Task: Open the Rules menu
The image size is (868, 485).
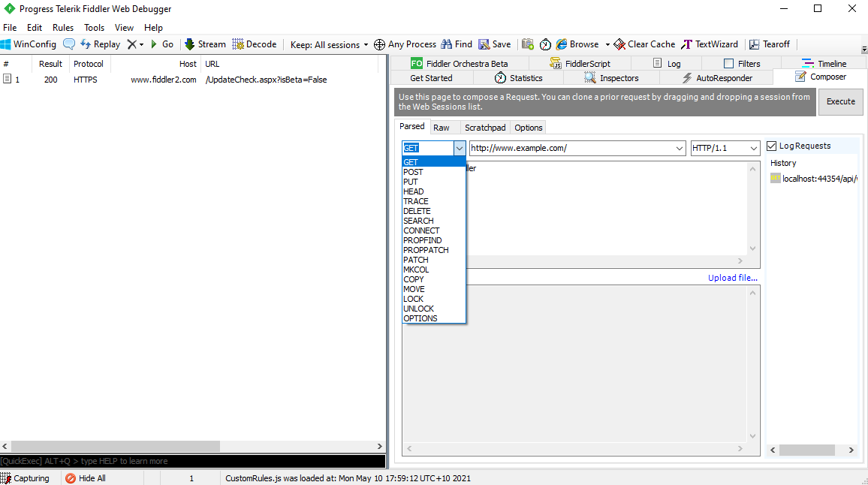Action: click(x=63, y=28)
